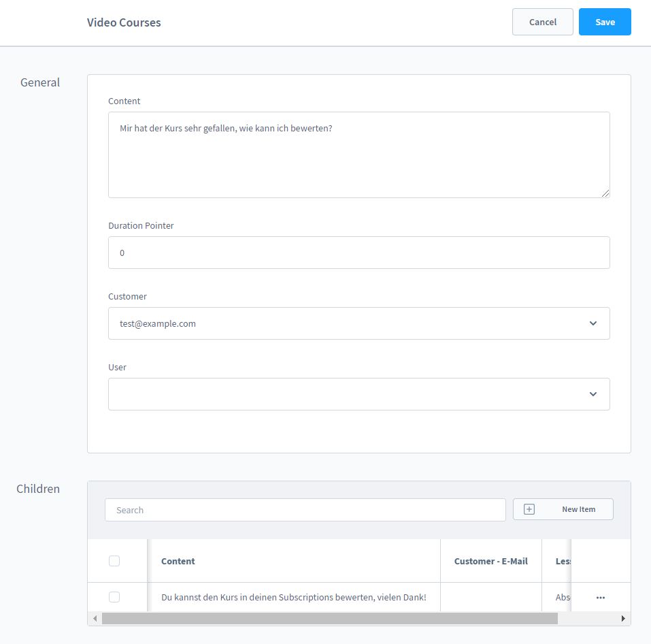Check the box for the reply row

point(114,597)
